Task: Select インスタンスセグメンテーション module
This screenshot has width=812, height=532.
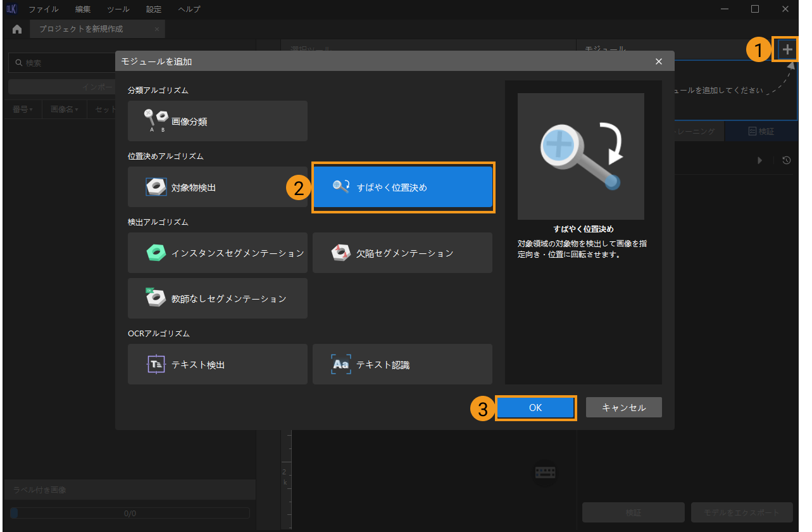Action: click(217, 253)
